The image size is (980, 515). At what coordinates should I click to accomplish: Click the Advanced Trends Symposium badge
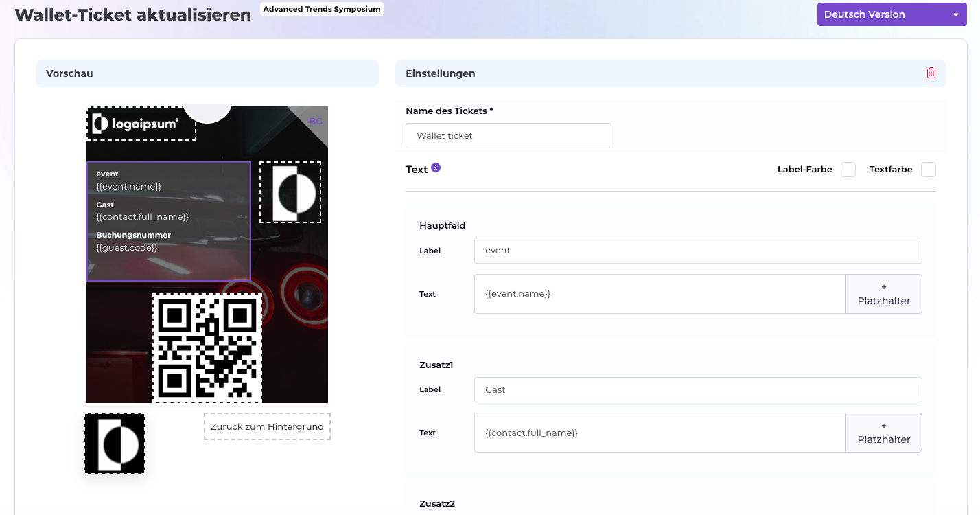[x=322, y=9]
